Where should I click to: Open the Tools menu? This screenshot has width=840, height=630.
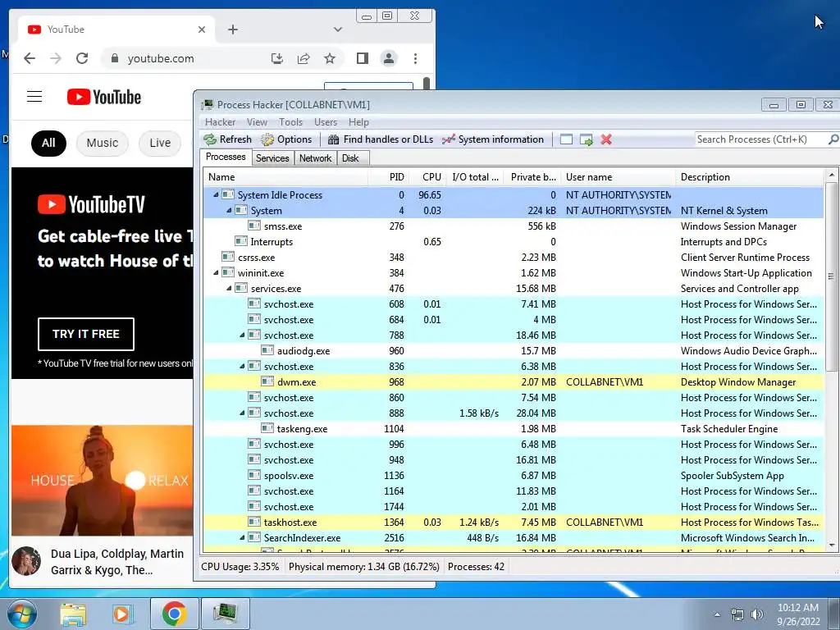[290, 122]
